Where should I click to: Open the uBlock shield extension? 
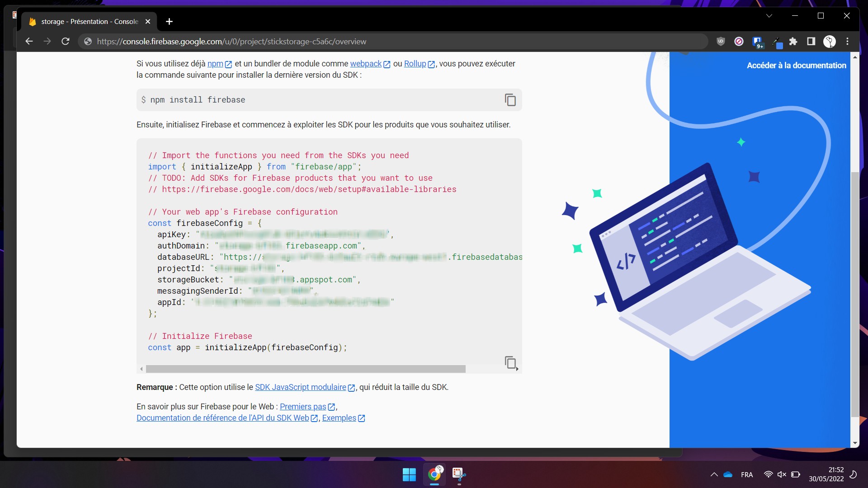[721, 42]
